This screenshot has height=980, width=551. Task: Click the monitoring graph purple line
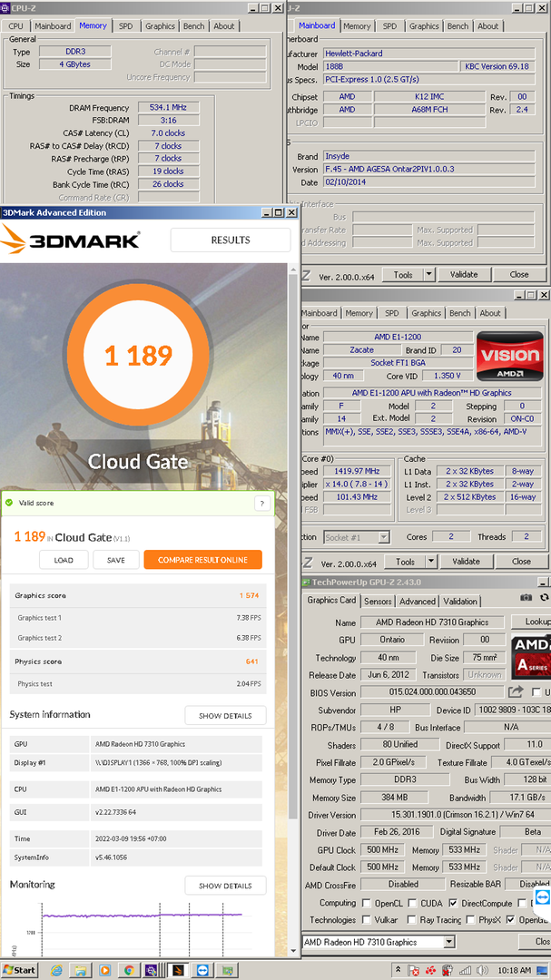[142, 915]
